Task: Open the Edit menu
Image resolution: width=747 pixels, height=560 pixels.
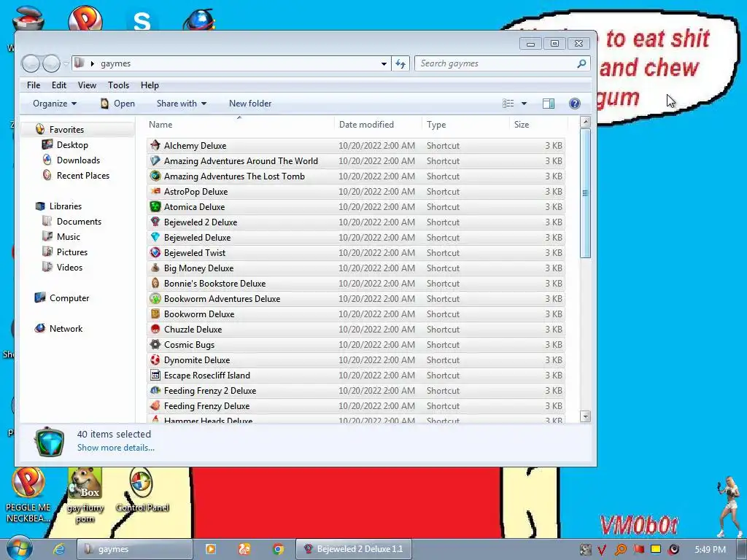Action: [x=59, y=85]
